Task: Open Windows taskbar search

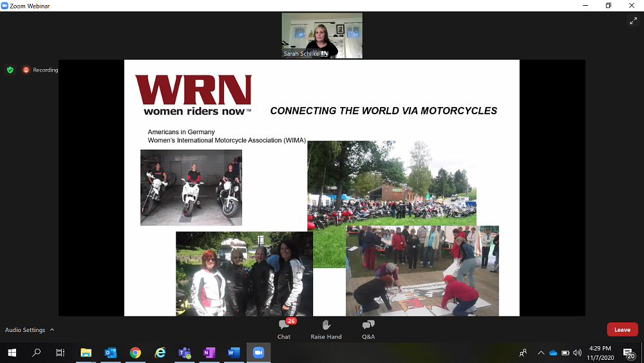Action: [x=36, y=353]
